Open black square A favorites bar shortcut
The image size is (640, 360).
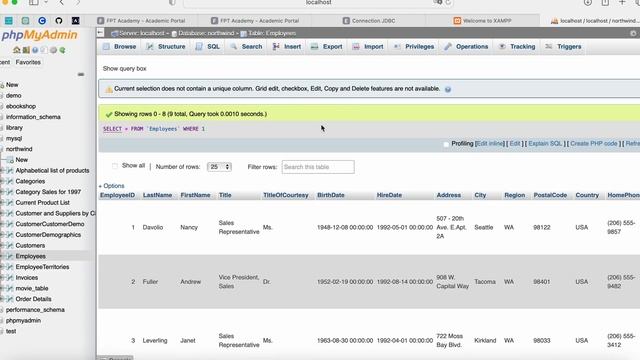(76, 20)
